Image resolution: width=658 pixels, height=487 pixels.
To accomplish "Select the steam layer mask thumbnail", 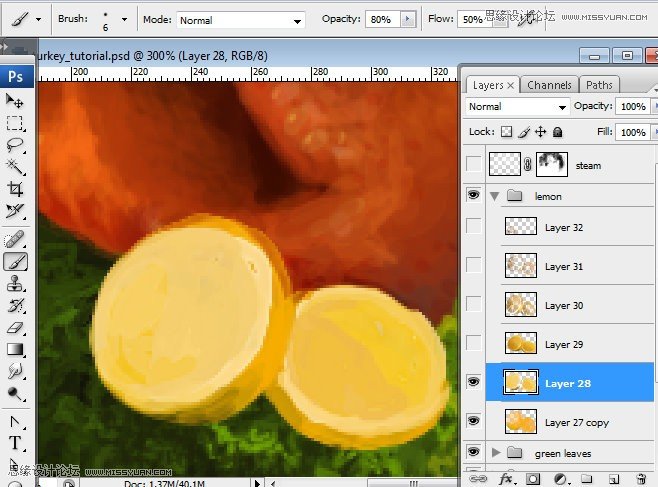I will click(x=552, y=164).
